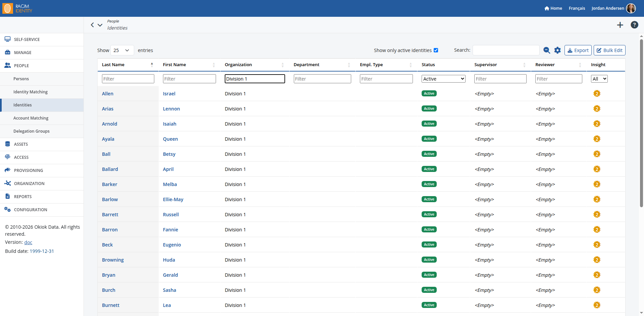The height and width of the screenshot is (316, 644).
Task: Click the Active status badge for Beck
Action: 429,244
